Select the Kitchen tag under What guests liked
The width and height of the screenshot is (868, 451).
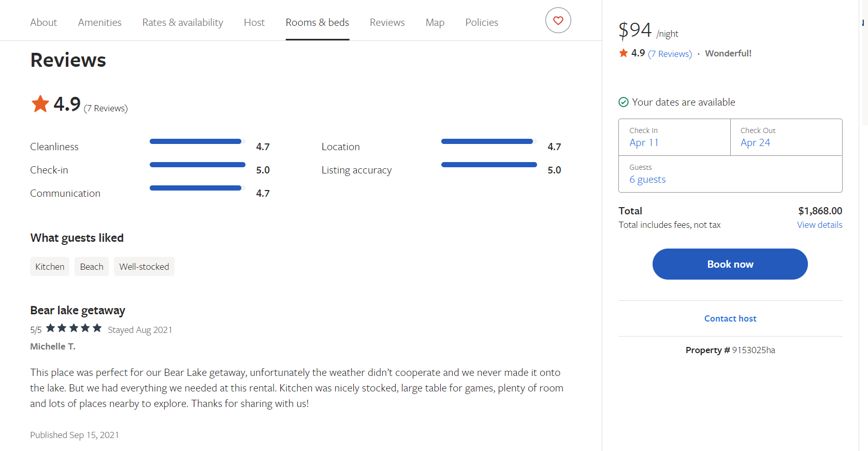pyautogui.click(x=50, y=267)
